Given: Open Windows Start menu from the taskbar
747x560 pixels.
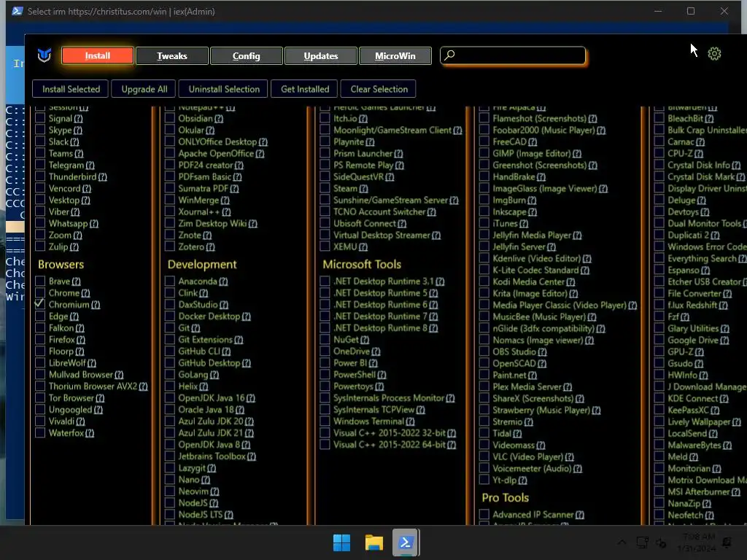Looking at the screenshot, I should 341,542.
